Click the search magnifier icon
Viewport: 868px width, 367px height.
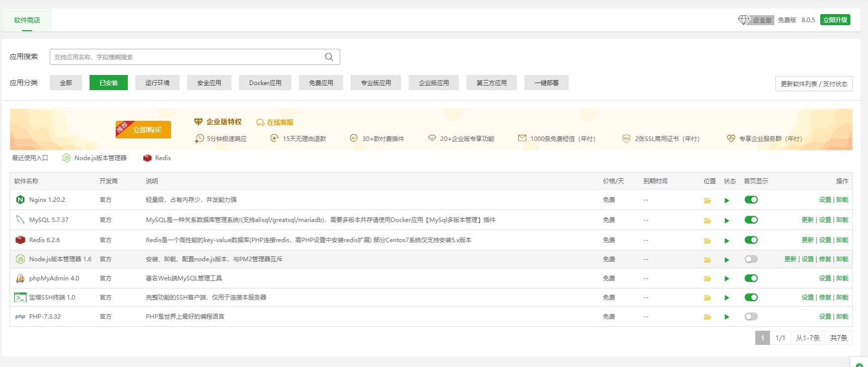point(329,57)
